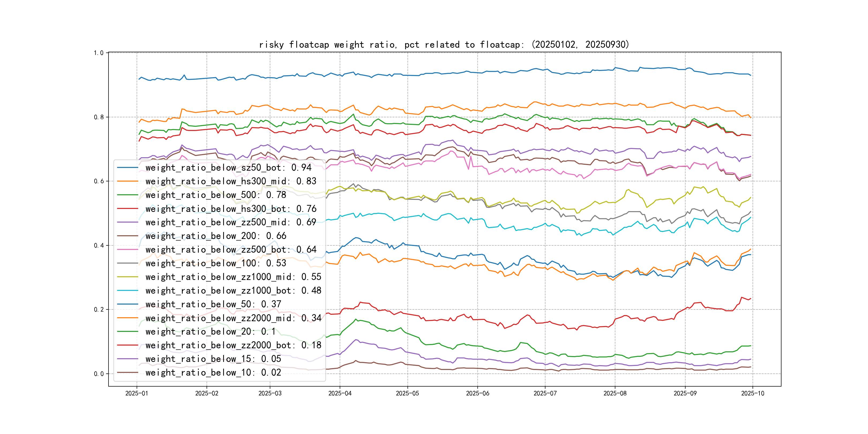Click legend entry weight_ratio_below_200: 0.66

pos(216,236)
